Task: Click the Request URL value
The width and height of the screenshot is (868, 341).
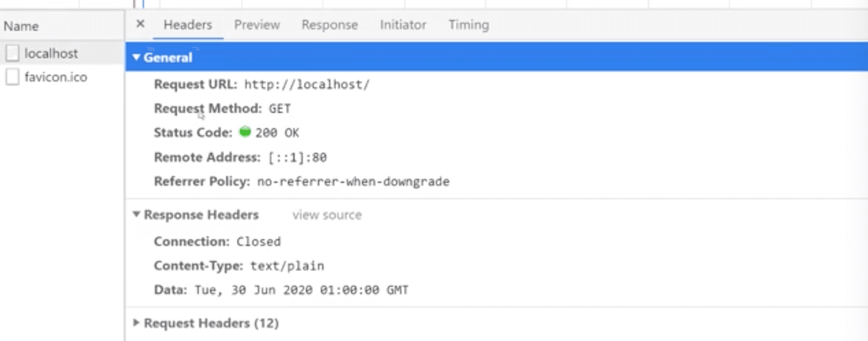Action: pos(307,85)
